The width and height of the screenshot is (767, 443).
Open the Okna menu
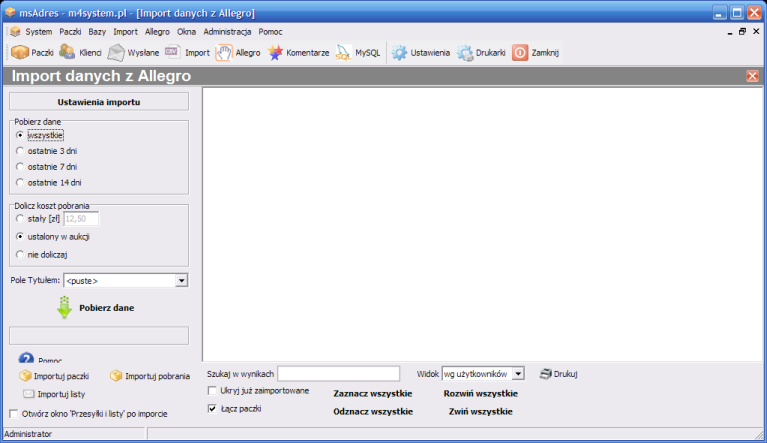[186, 32]
